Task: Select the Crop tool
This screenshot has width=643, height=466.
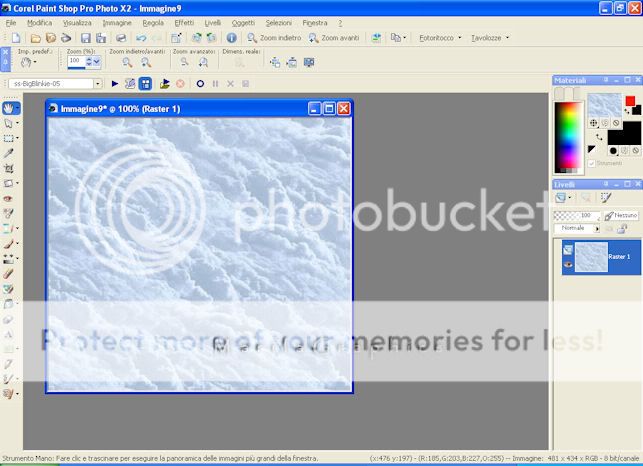Action: 8,168
